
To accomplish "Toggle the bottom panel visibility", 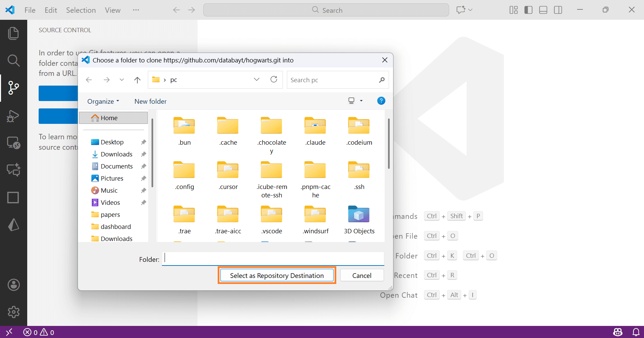I will click(x=543, y=10).
